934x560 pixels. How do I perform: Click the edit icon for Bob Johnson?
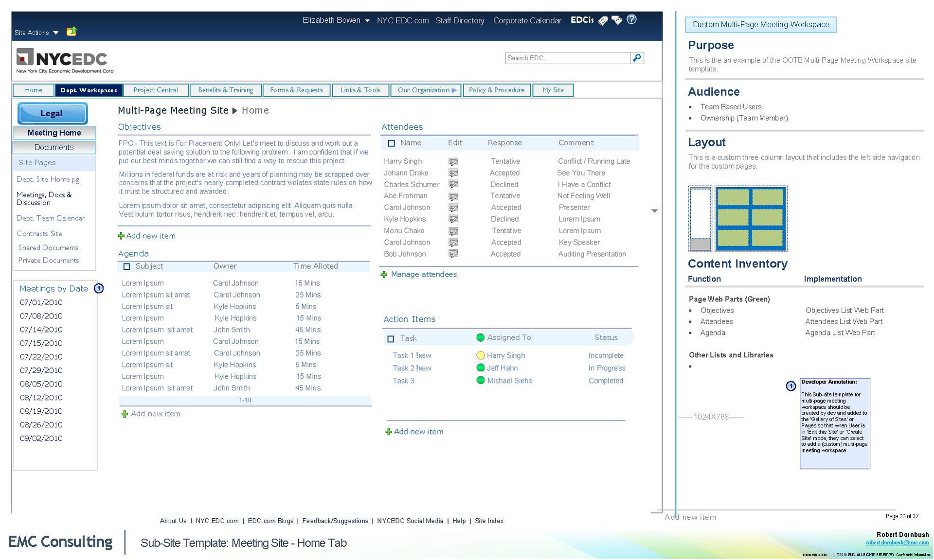(453, 254)
